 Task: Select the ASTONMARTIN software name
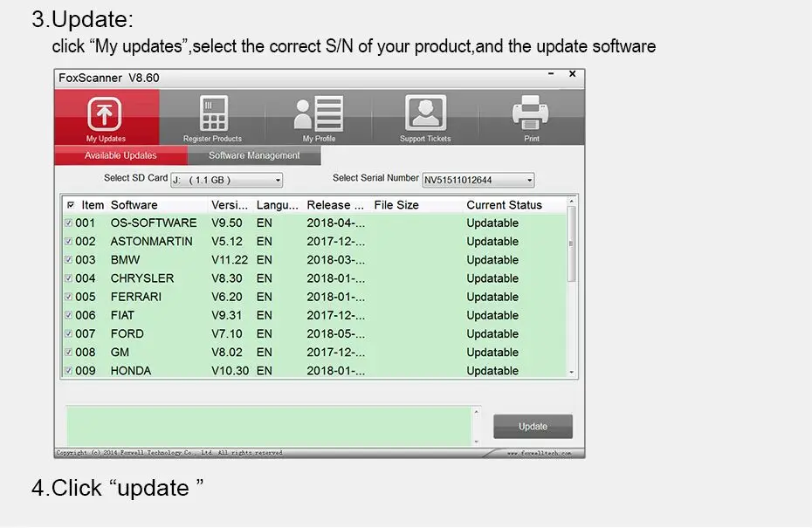click(x=151, y=242)
